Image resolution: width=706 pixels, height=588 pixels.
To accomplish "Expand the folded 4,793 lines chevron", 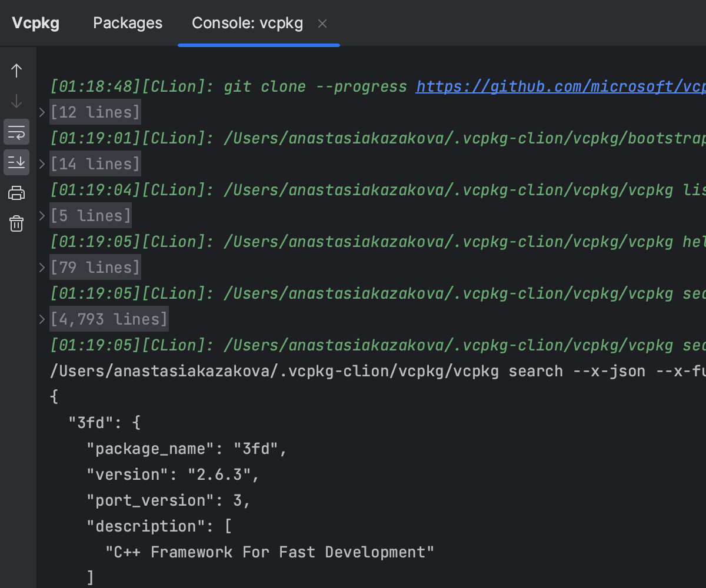I will 42,319.
